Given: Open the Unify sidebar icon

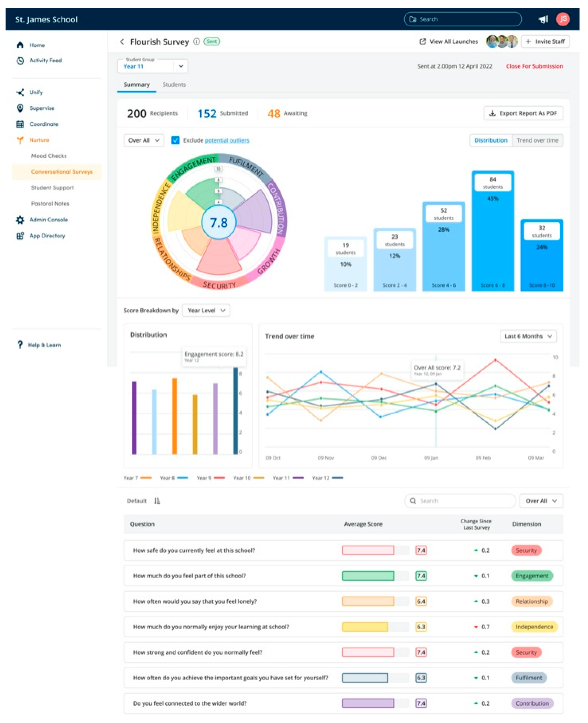Looking at the screenshot, I should pos(20,92).
